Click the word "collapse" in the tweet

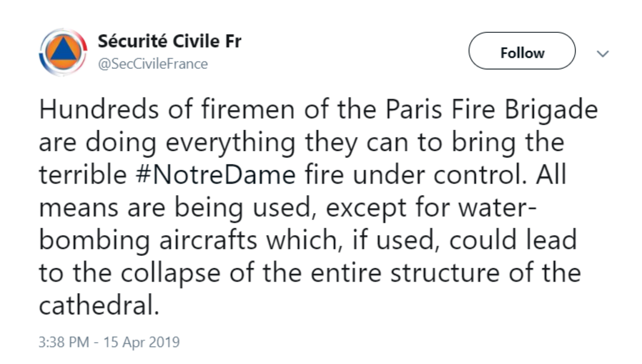[x=170, y=273]
